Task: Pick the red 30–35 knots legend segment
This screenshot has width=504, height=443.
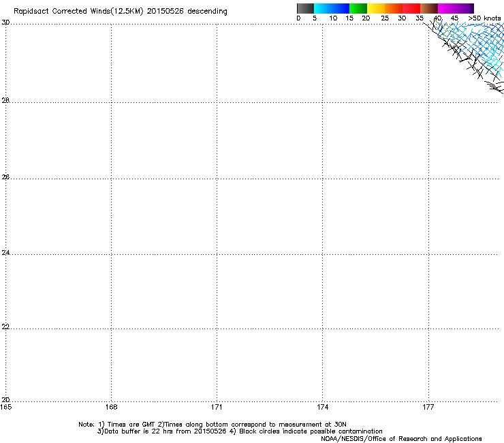Action: coord(411,8)
